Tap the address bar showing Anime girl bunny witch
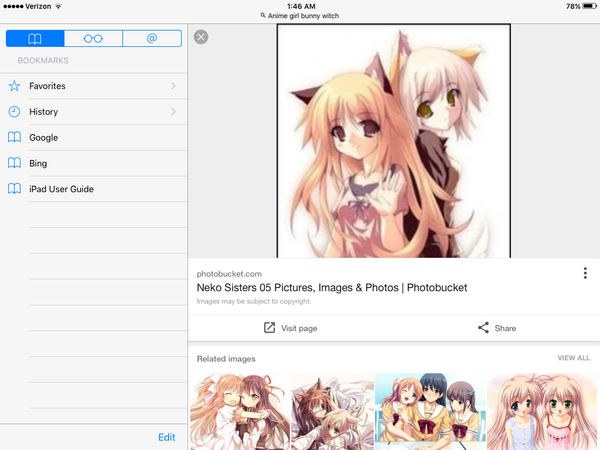Image resolution: width=600 pixels, height=450 pixels. 300,16
